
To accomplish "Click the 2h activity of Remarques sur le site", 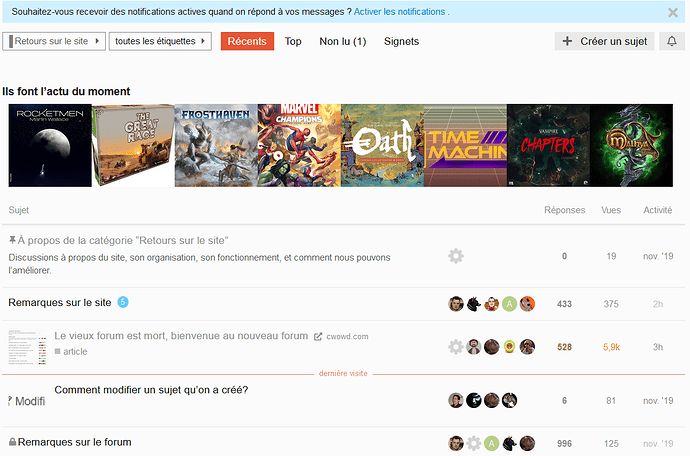I will (x=658, y=304).
